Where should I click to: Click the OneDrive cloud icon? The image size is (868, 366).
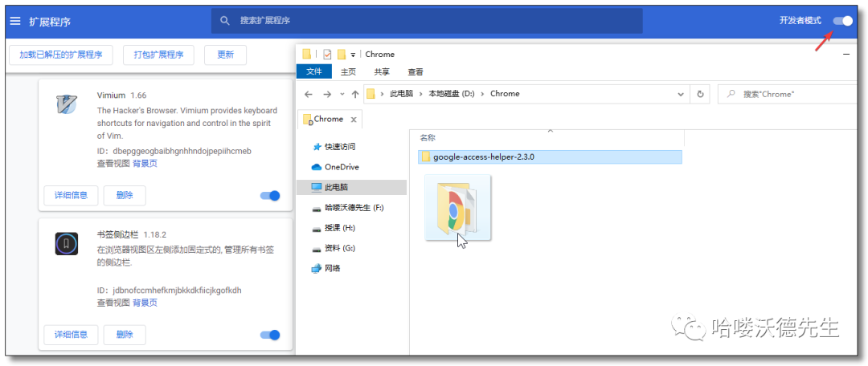[317, 167]
